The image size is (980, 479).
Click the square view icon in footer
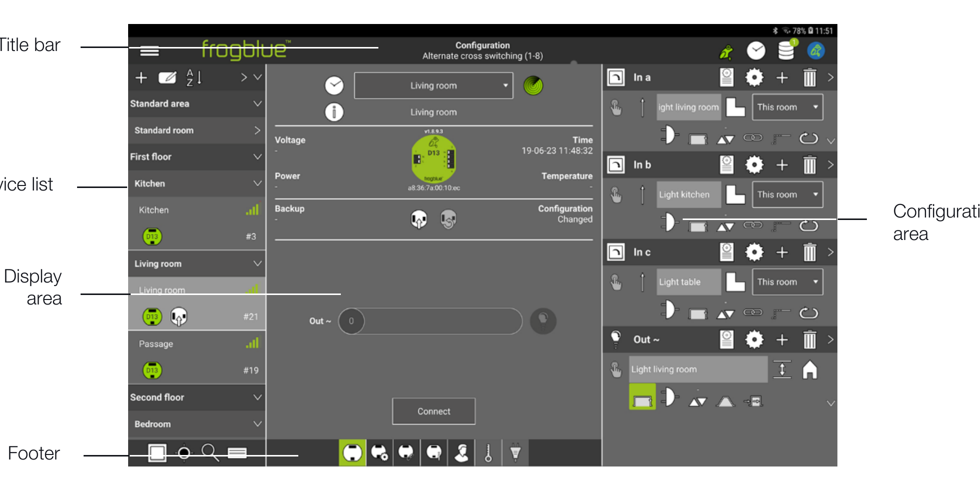tap(157, 453)
